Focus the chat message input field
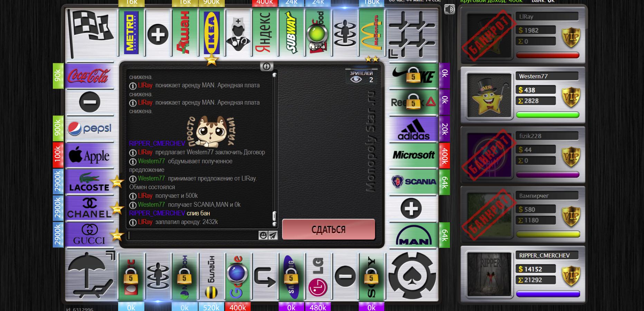 pyautogui.click(x=193, y=235)
